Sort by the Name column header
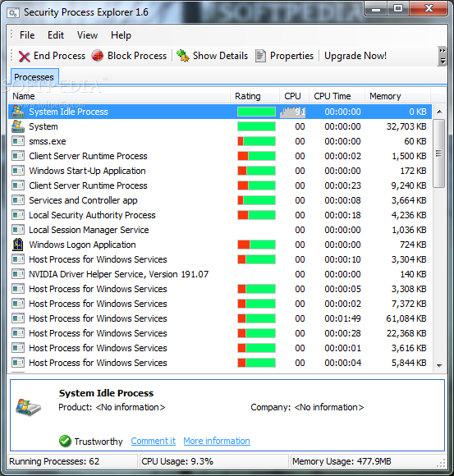This screenshot has height=476, width=454. 119,96
